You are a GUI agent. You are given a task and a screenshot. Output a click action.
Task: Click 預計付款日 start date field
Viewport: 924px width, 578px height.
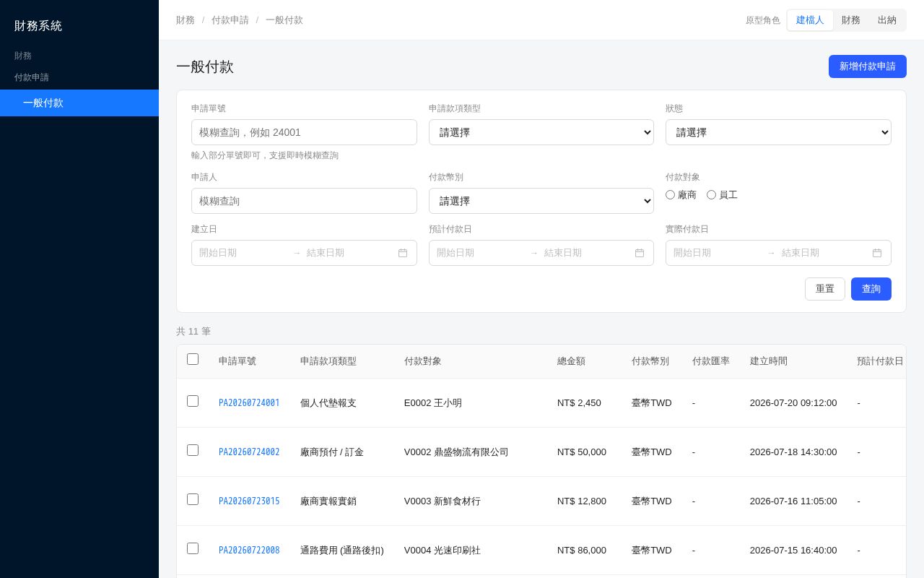click(480, 253)
